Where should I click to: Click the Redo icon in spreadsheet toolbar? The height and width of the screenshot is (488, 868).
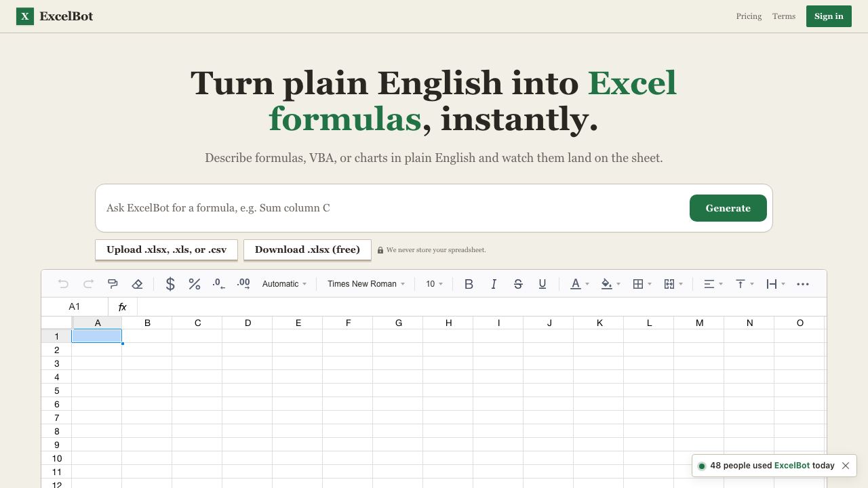click(88, 284)
